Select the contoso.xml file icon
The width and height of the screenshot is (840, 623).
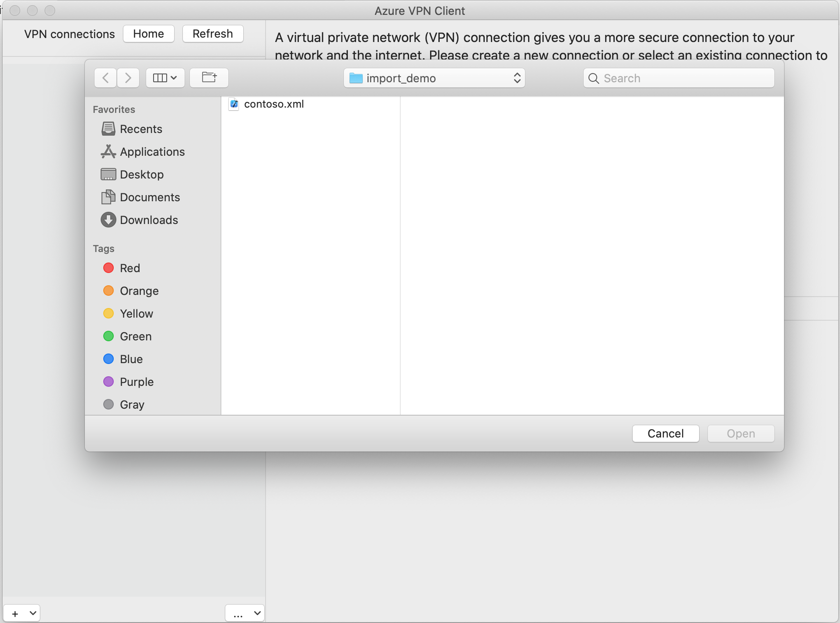(x=234, y=103)
